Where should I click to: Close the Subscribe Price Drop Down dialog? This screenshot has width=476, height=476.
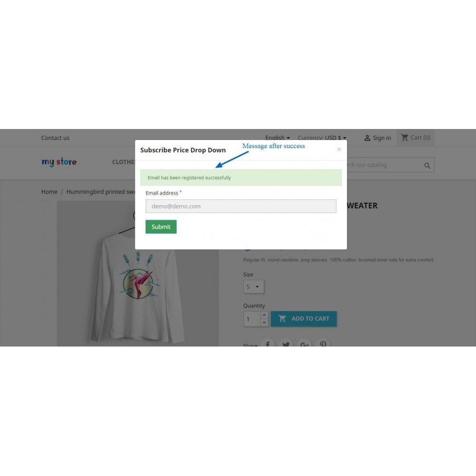[339, 149]
